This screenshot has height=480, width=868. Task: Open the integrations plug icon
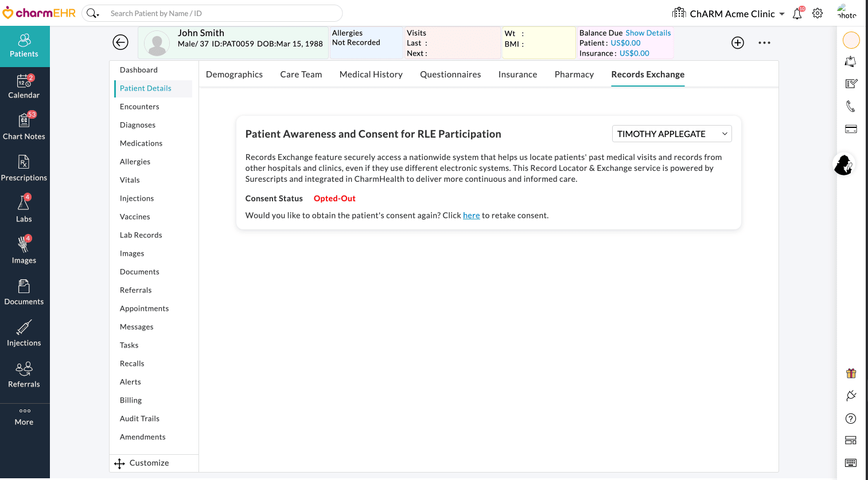pos(851,395)
